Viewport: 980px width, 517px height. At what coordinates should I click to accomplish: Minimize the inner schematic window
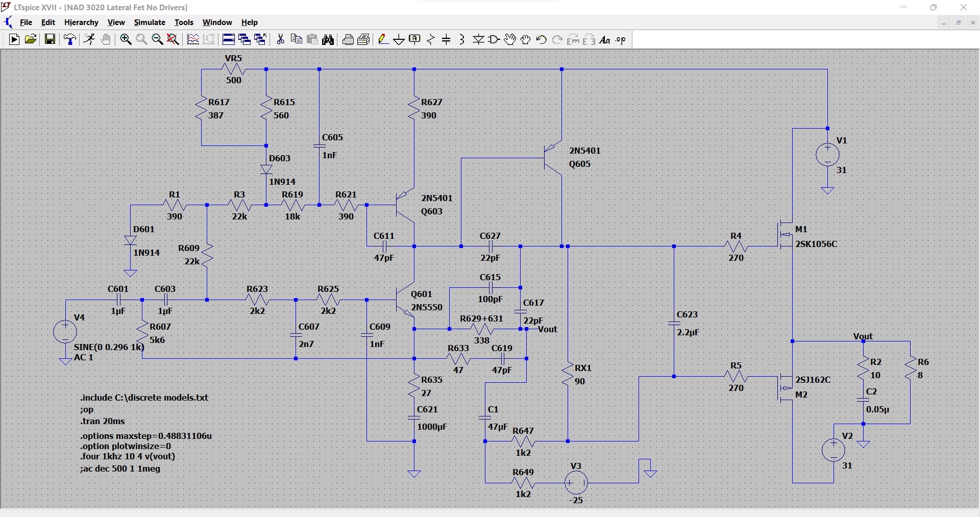point(944,23)
